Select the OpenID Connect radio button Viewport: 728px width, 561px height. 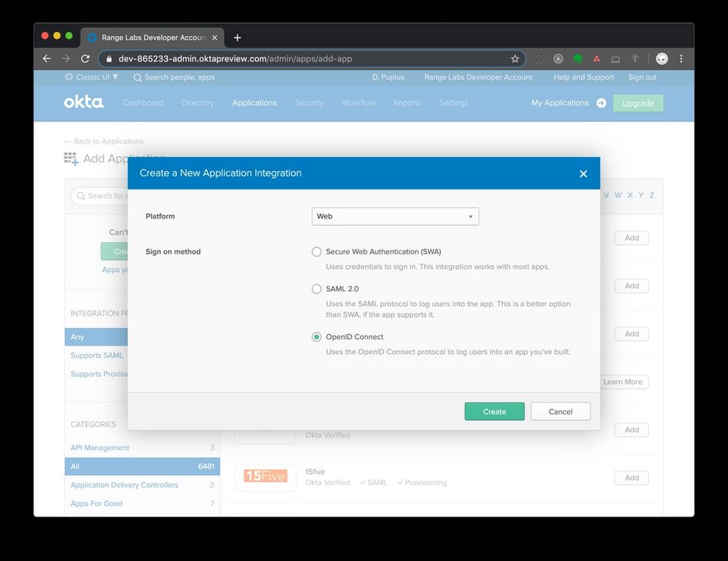point(316,337)
